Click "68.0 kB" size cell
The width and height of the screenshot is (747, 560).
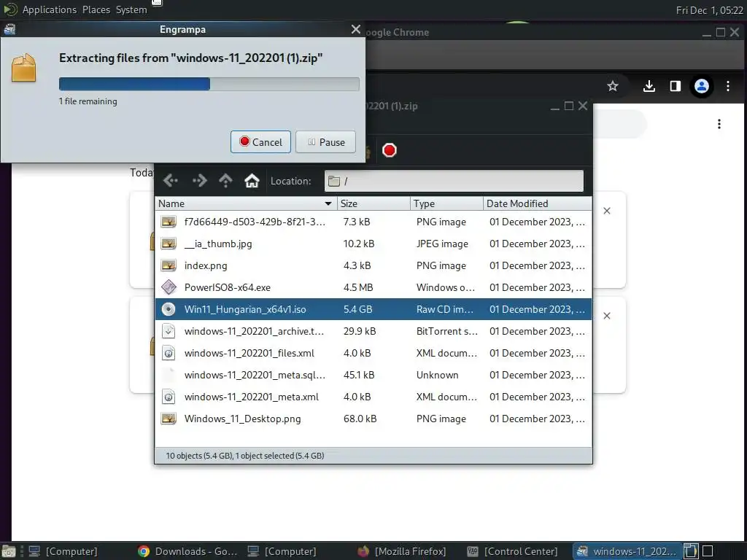(360, 419)
